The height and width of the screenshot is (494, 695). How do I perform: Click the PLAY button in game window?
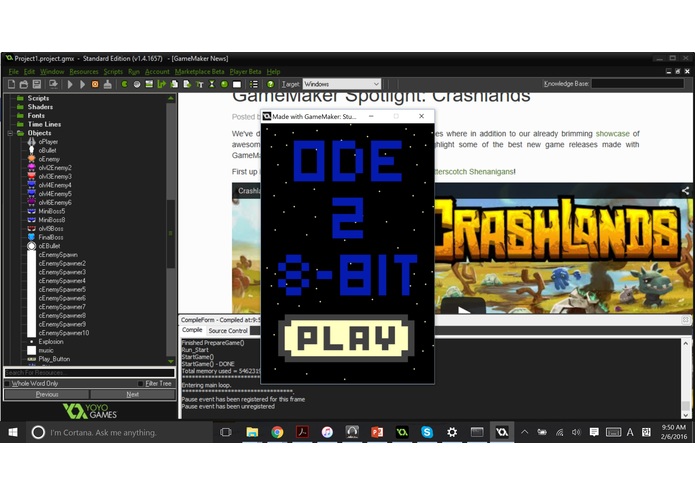point(346,338)
